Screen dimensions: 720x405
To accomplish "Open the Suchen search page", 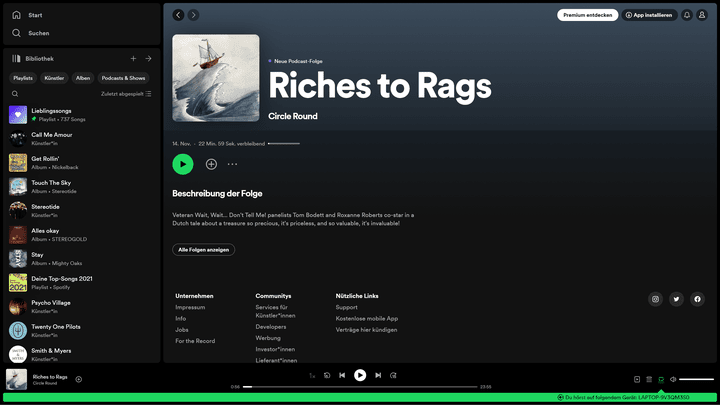I will coord(30,33).
